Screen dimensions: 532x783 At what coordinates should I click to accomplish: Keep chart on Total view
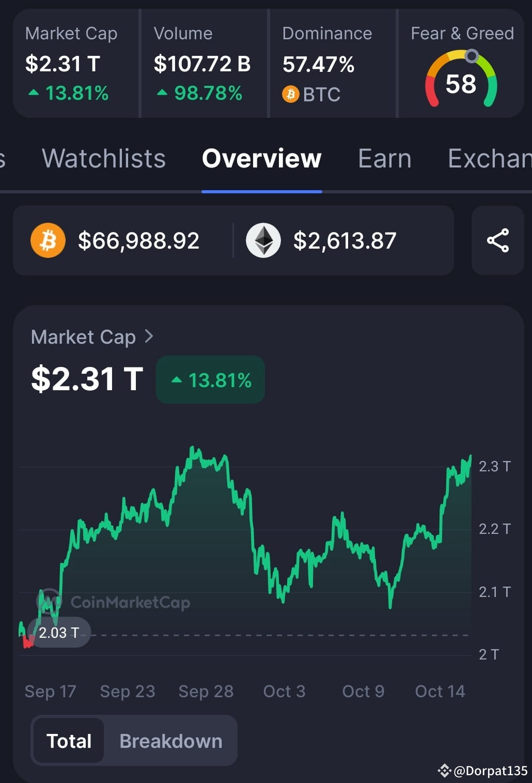click(x=69, y=741)
